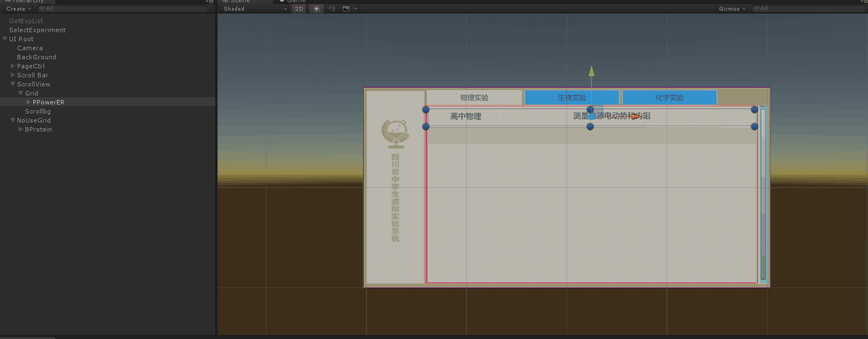Viewport: 868px width, 339px height.
Task: Select SelectExperiment in the Hierarchy
Action: pos(37,30)
